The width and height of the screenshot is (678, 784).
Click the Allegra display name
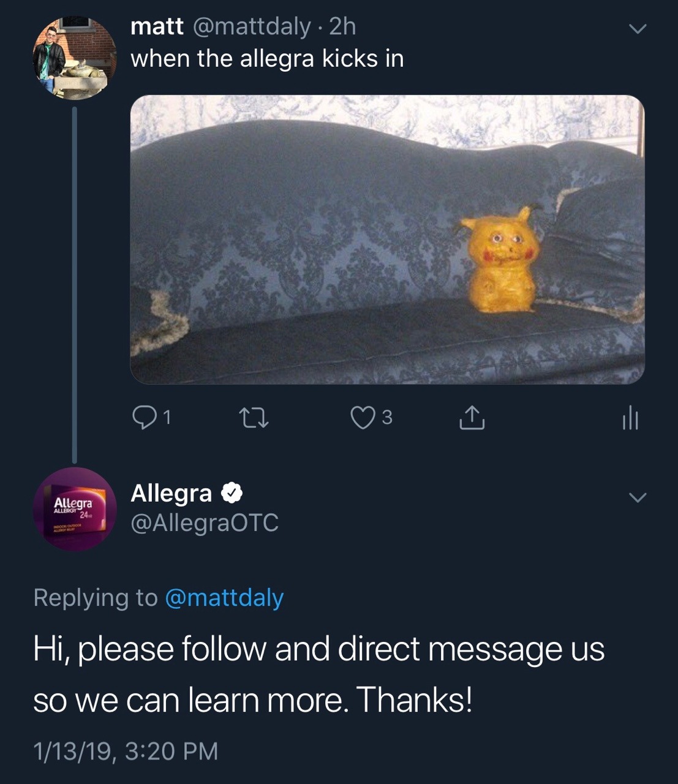pyautogui.click(x=171, y=493)
